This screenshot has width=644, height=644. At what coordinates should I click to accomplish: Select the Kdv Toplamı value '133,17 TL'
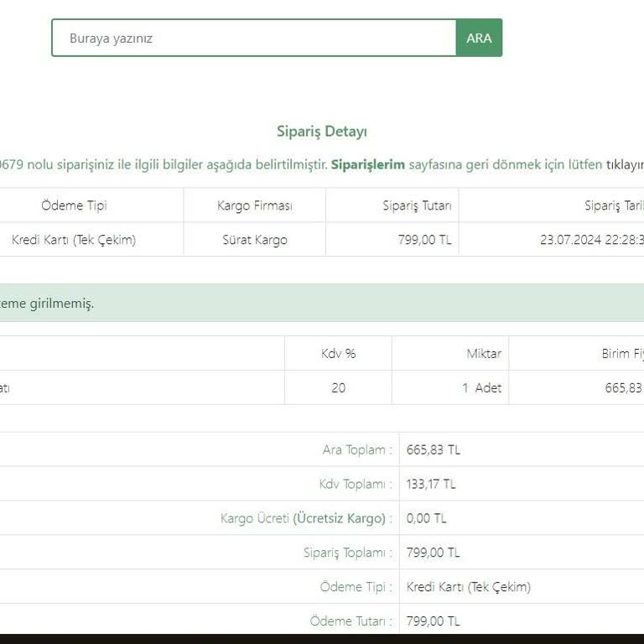coord(431,484)
